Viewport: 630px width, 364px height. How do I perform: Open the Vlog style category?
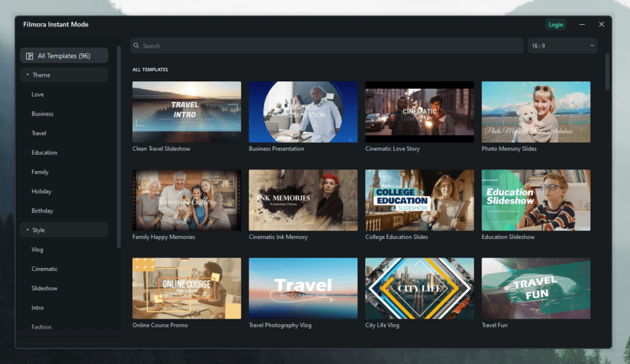(x=37, y=250)
